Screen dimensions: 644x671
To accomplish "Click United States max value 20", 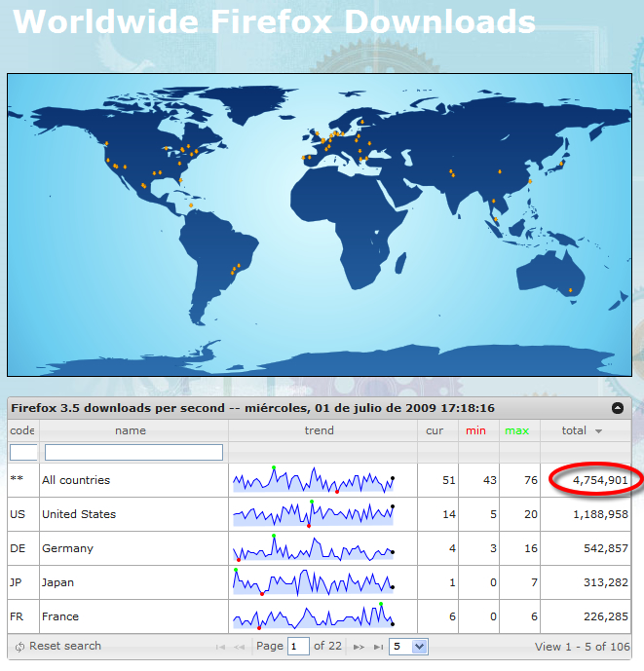I will point(531,514).
